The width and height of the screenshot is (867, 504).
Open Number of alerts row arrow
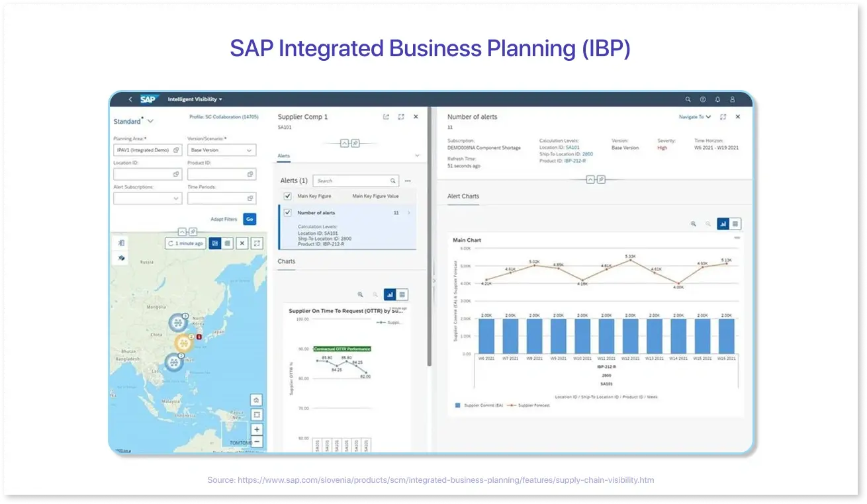tap(409, 213)
